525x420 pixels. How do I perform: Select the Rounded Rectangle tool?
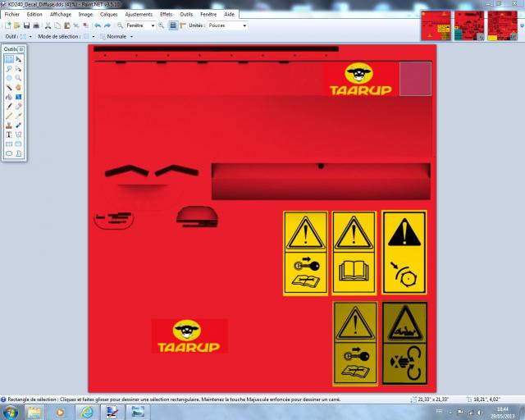coord(18,144)
